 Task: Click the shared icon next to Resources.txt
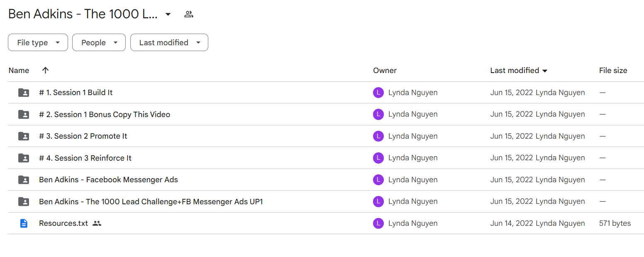click(x=97, y=223)
